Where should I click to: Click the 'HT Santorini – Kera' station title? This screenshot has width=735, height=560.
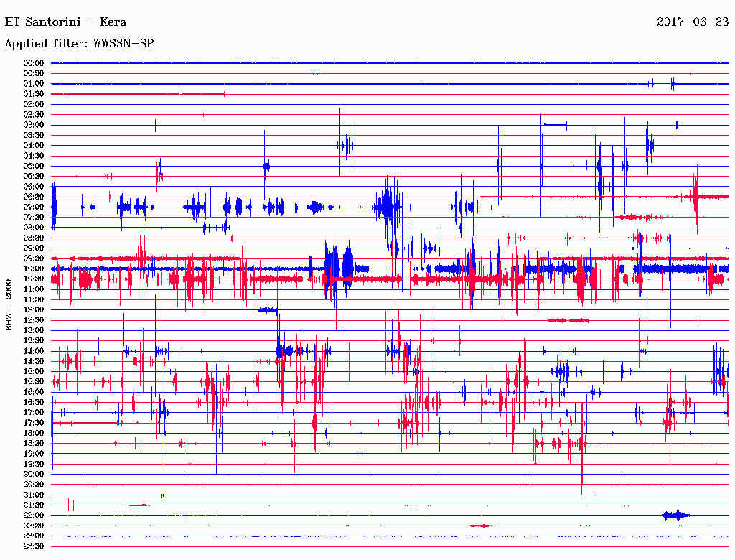coord(65,22)
